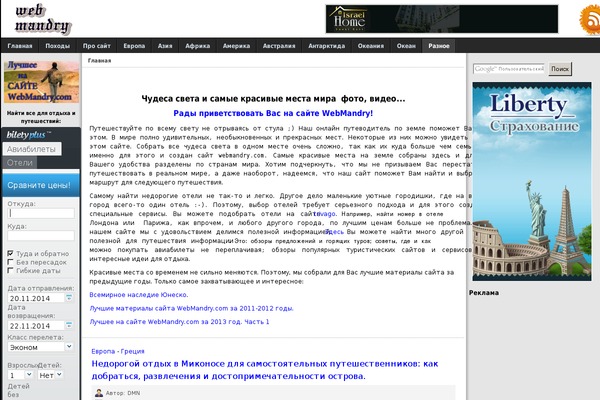Focus the 'Откуда' input field
Viewport: 600px width, 400px height.
point(41,213)
